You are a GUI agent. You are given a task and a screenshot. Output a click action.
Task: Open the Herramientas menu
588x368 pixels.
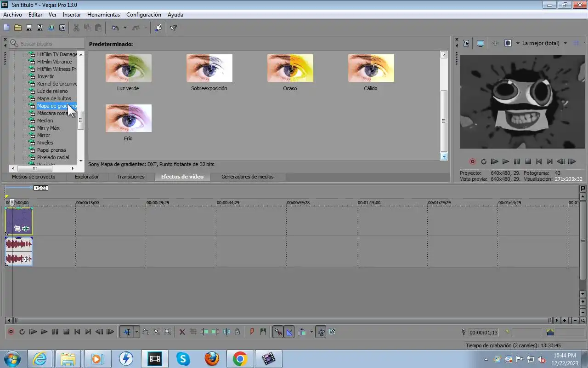(103, 15)
